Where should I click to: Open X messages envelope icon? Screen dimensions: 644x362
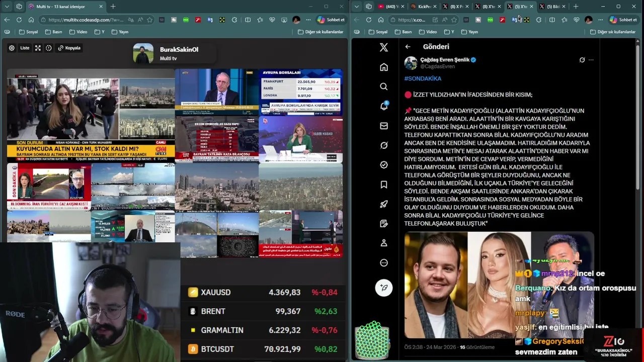tap(384, 126)
